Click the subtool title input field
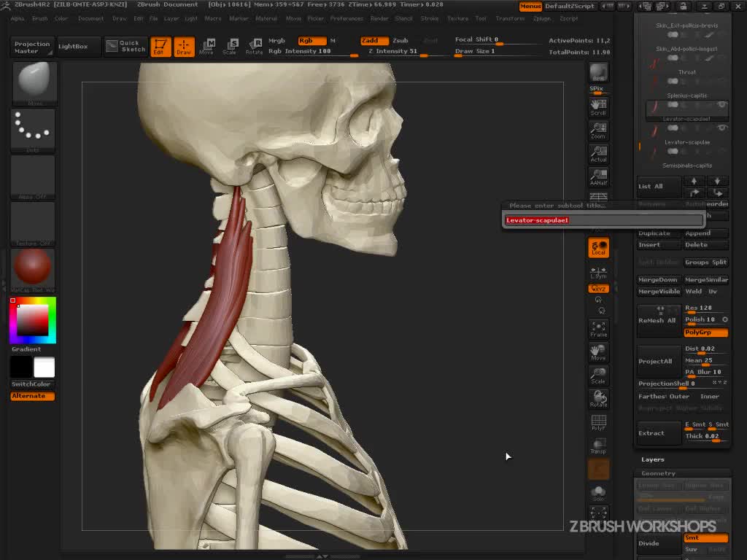The image size is (747, 560). 603,220
